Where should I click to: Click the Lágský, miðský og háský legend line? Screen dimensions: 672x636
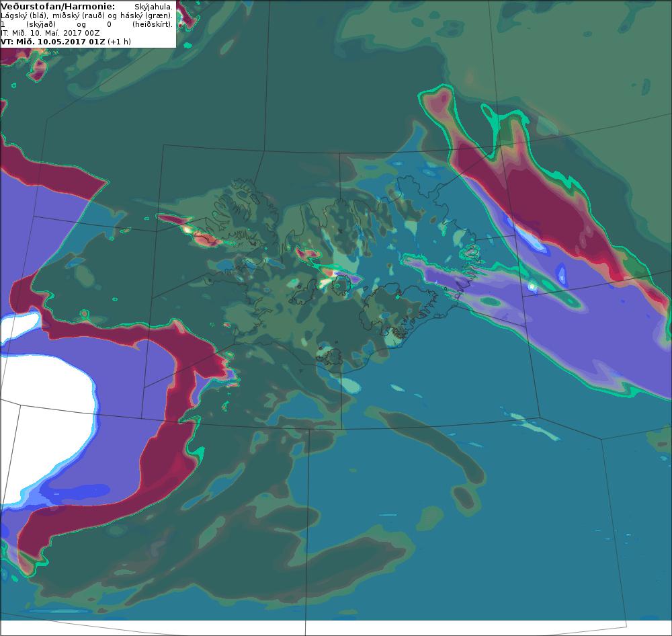87,15
